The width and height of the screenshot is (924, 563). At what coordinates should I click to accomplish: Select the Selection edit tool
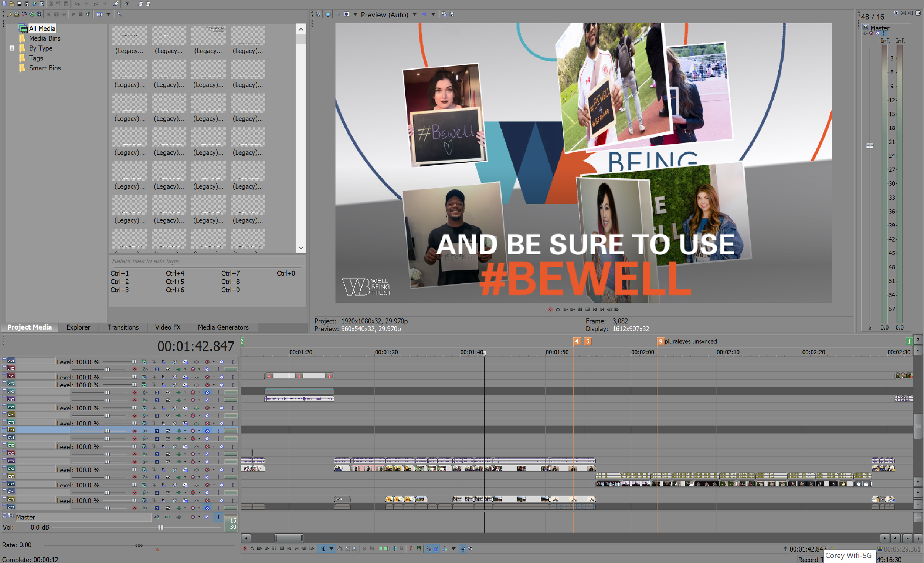click(347, 549)
